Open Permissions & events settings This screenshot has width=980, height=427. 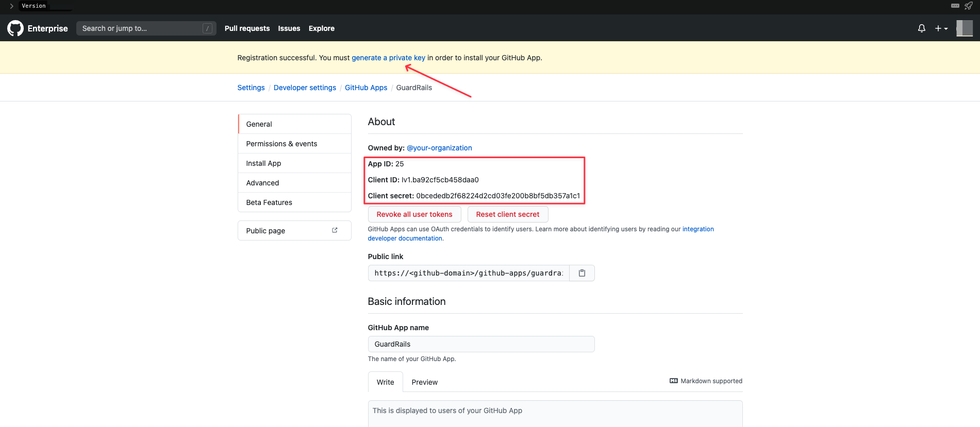click(294, 144)
